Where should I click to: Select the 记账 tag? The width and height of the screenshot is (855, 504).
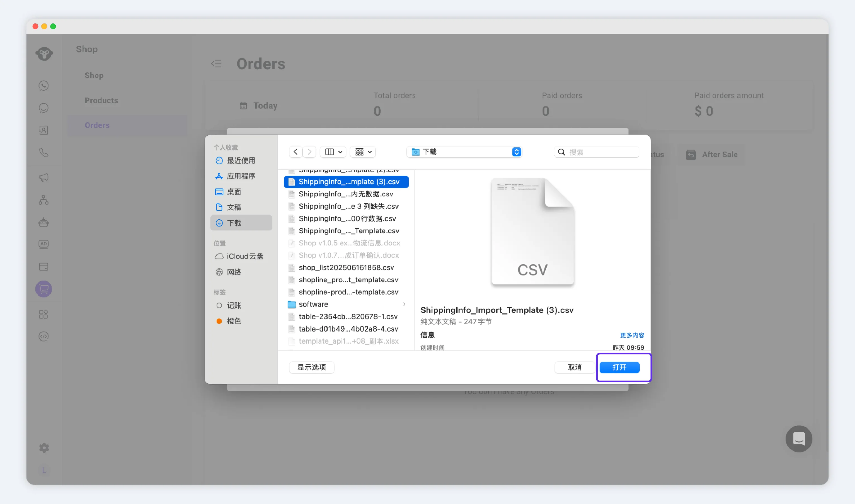point(241,305)
